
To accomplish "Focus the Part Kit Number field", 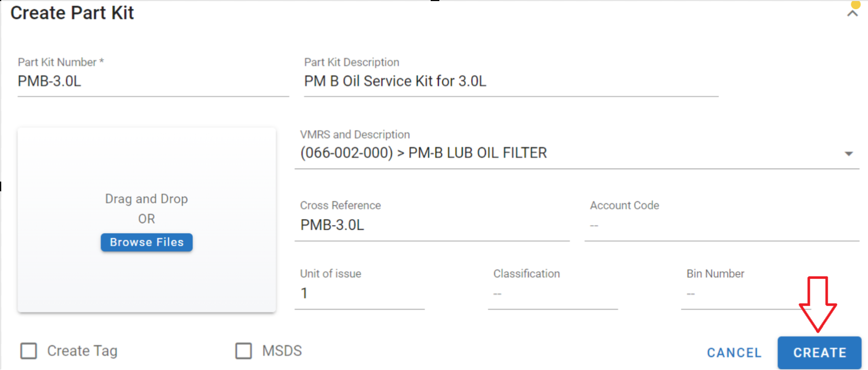I will point(152,82).
